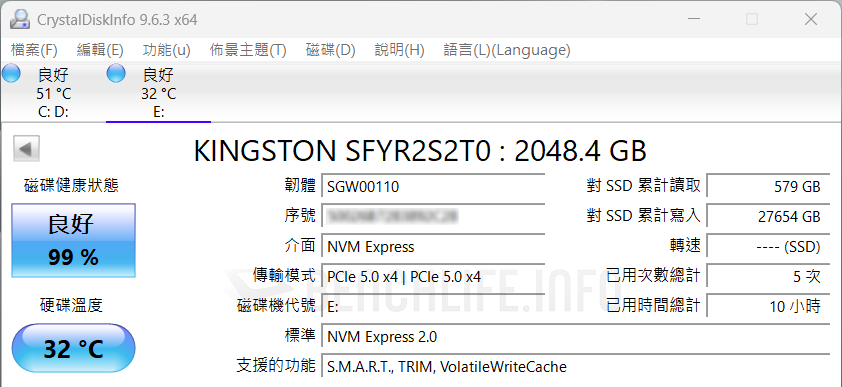Click the power on hours value 10 小時
The height and width of the screenshot is (387, 842).
click(x=768, y=306)
